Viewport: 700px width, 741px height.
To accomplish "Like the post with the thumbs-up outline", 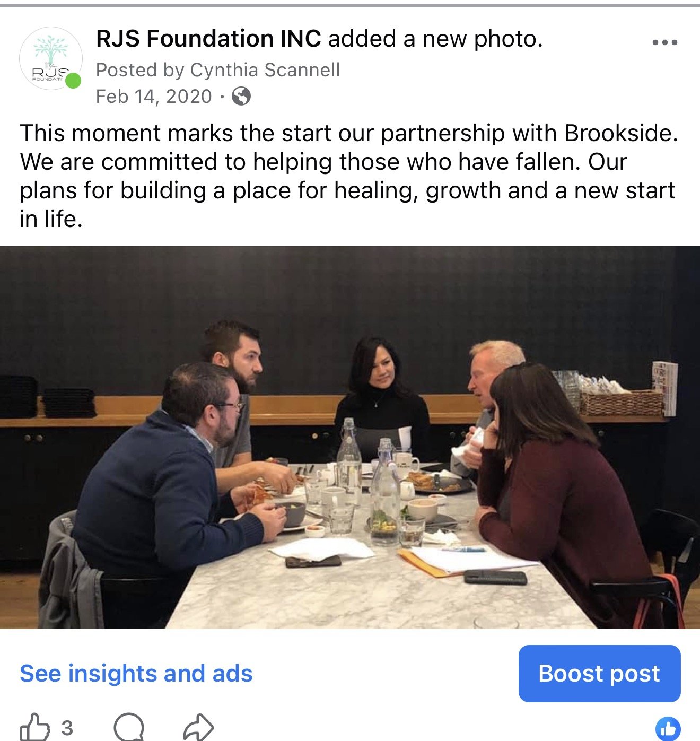I will 34,727.
